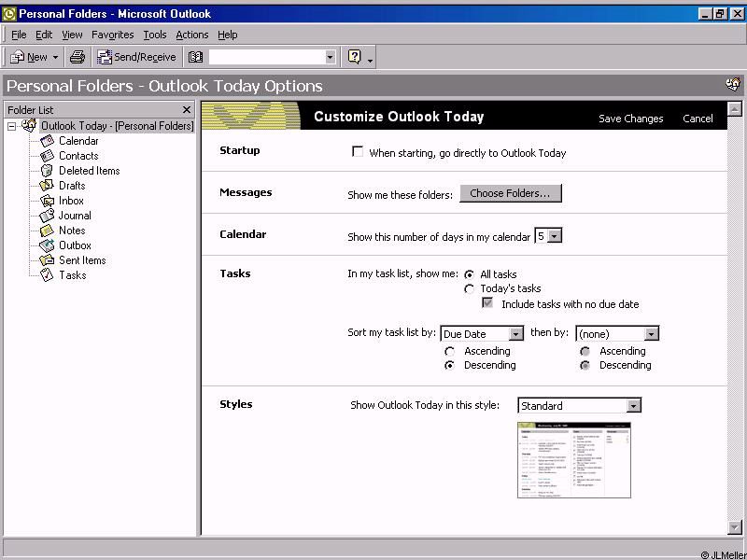Image resolution: width=747 pixels, height=560 pixels.
Task: Select Descending under the then by sort
Action: pos(585,366)
